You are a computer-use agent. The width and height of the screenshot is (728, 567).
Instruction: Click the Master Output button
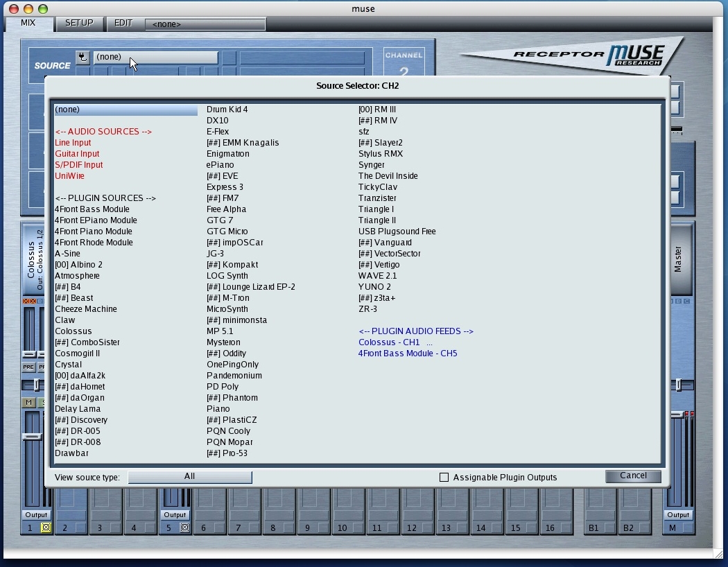(678, 514)
